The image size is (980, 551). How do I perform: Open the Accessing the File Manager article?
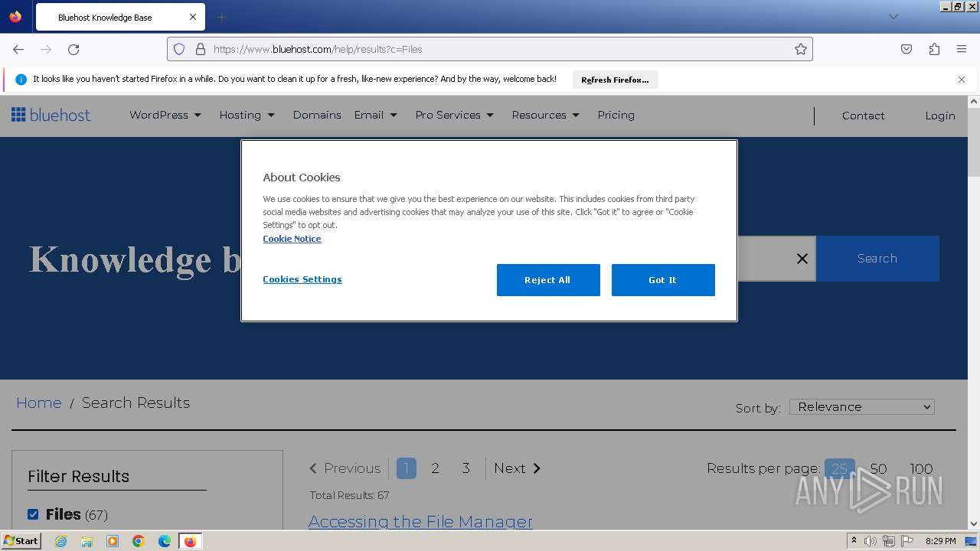click(x=420, y=521)
